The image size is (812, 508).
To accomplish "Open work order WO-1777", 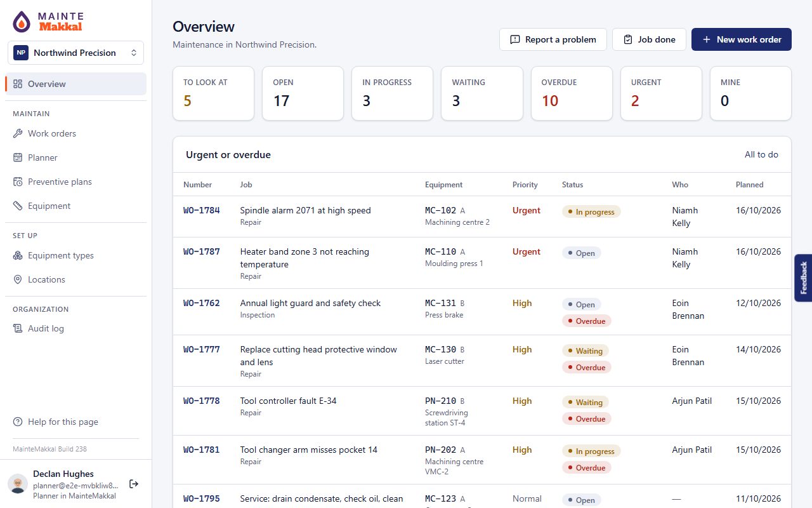I will pos(202,349).
